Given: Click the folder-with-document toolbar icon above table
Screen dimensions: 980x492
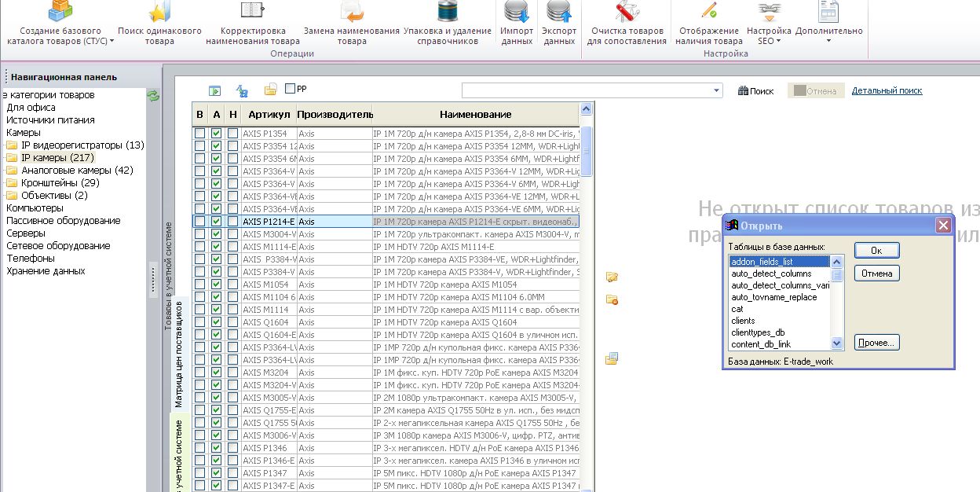Looking at the screenshot, I should (270, 90).
